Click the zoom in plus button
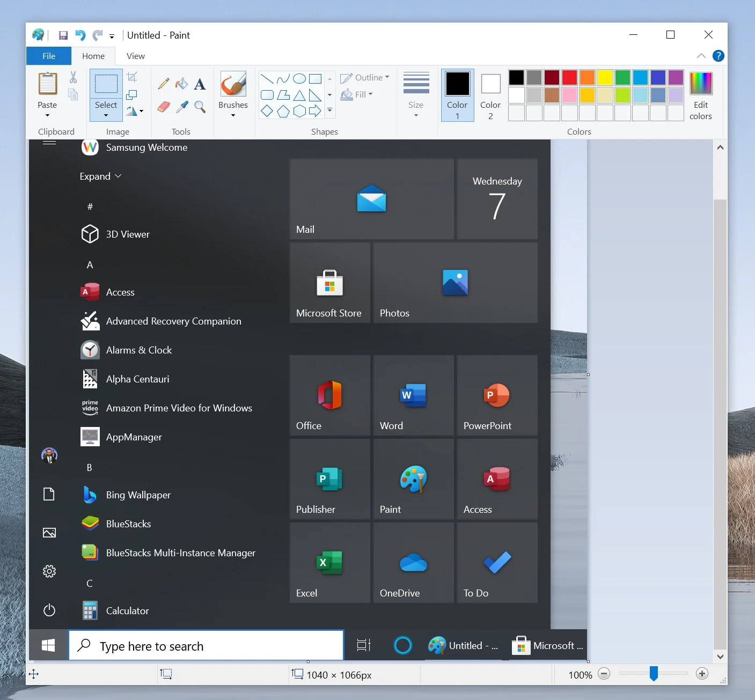 (702, 674)
